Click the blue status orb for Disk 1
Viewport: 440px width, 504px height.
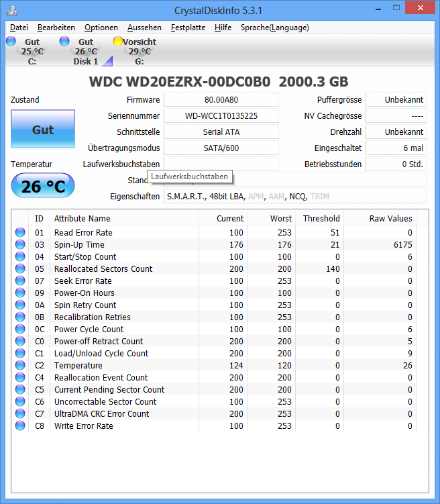64,41
